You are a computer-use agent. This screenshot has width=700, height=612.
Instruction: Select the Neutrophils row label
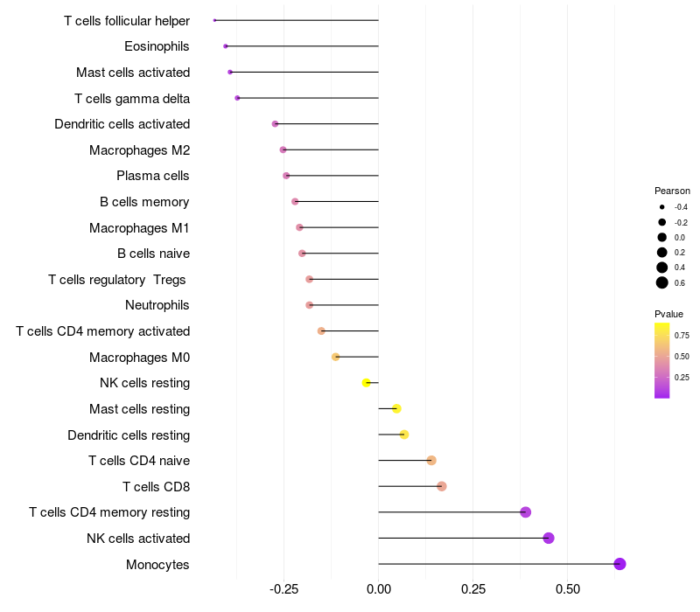point(157,305)
